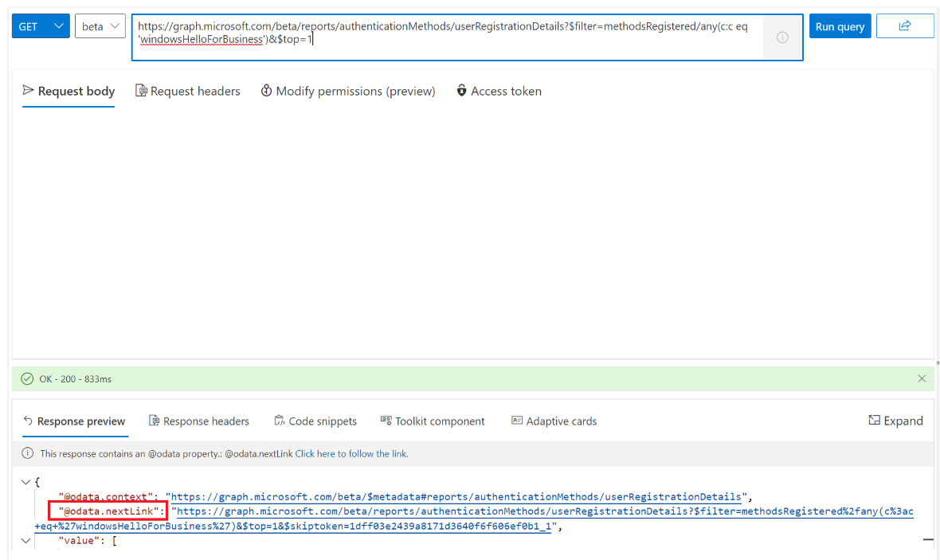This screenshot has height=560, width=940.
Task: Click the share query icon
Action: 907,25
